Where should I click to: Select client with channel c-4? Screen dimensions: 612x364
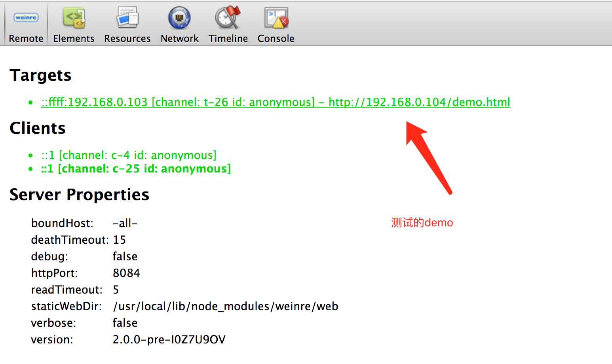click(x=129, y=155)
